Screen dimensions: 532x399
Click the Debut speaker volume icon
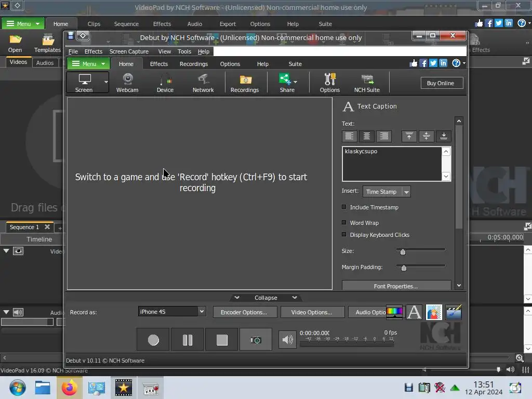287,339
